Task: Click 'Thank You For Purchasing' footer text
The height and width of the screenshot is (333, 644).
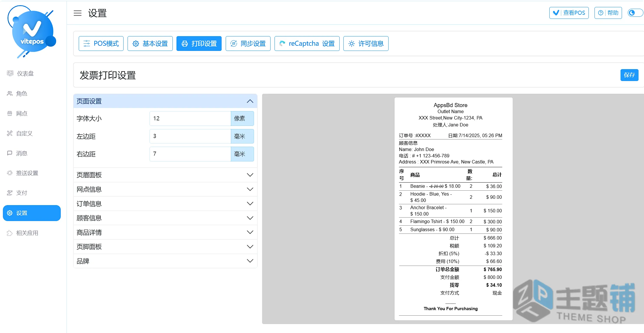Action: click(x=450, y=309)
